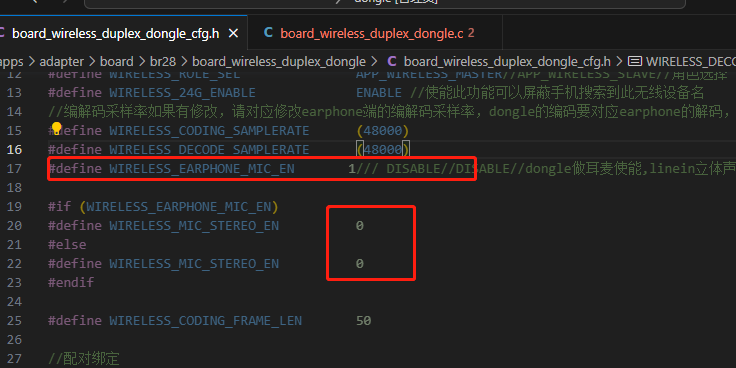This screenshot has width=736, height=368.
Task: Click the 0 value on line 20
Action: 360,226
